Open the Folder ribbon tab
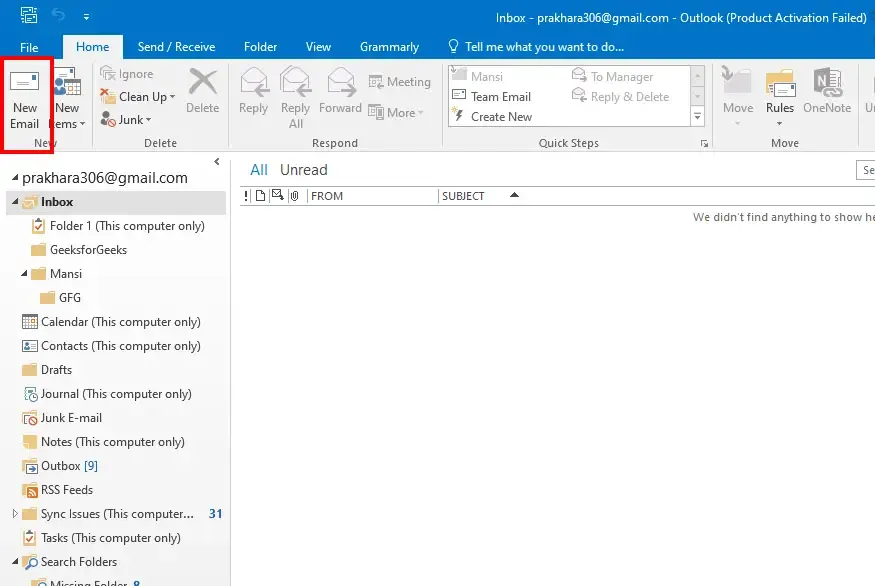875x586 pixels. pyautogui.click(x=261, y=47)
